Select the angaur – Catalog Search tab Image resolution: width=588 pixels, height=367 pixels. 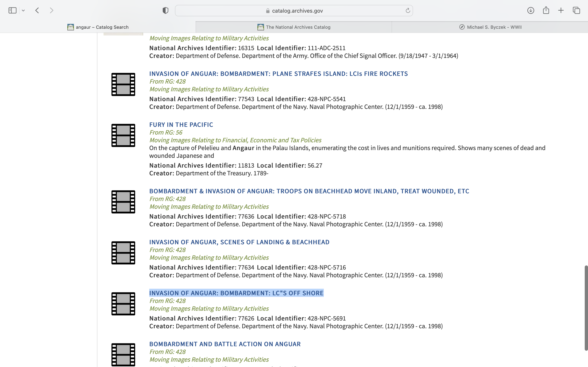click(98, 27)
